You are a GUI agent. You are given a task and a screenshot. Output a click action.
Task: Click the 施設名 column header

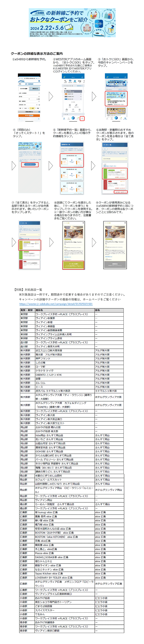click(65, 310)
